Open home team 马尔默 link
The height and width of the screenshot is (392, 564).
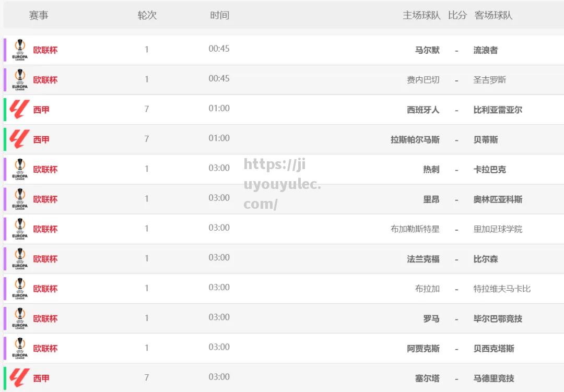[x=427, y=50]
